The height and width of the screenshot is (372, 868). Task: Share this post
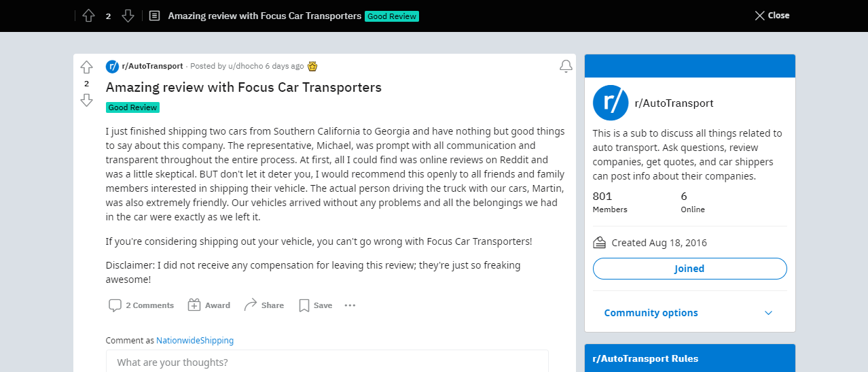[264, 305]
